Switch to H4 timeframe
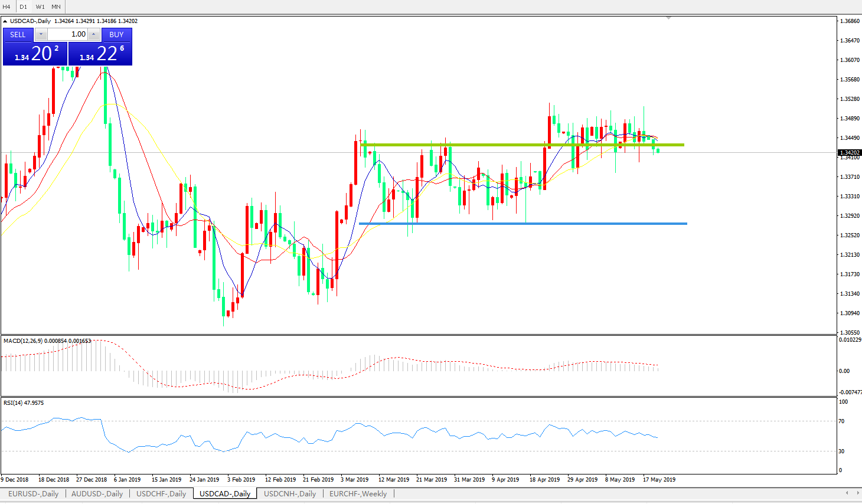This screenshot has width=862, height=504. point(7,7)
